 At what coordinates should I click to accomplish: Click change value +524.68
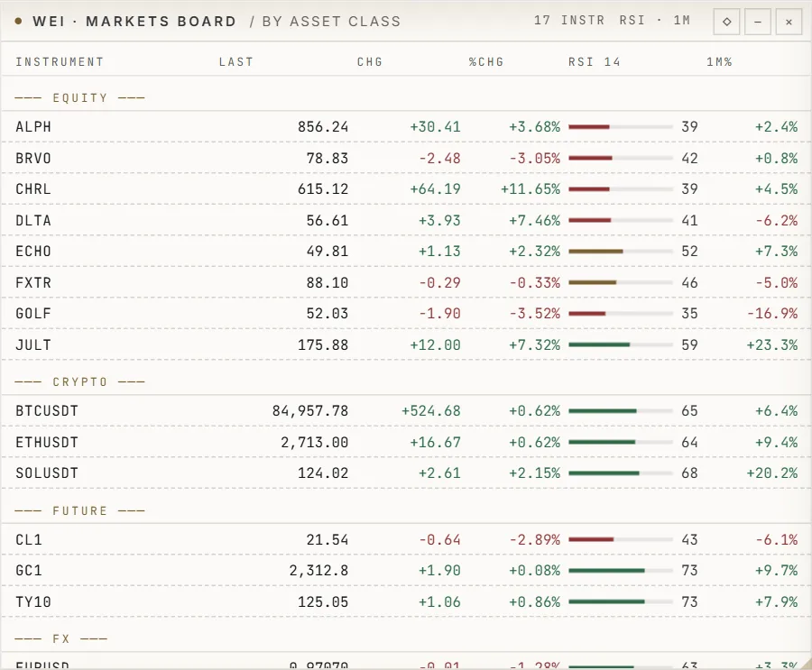[x=431, y=411]
